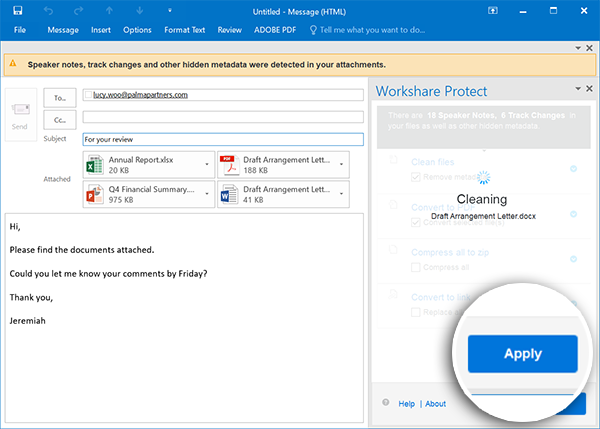Click the lightbulb icon beside Tell me
The image size is (600, 429).
[313, 30]
